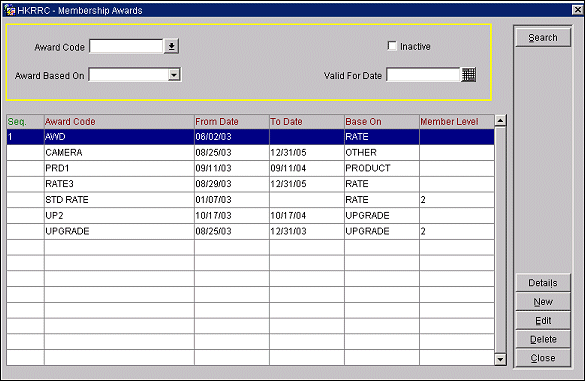Select the UPGRADE award code row
The image size is (585, 381).
[250, 231]
